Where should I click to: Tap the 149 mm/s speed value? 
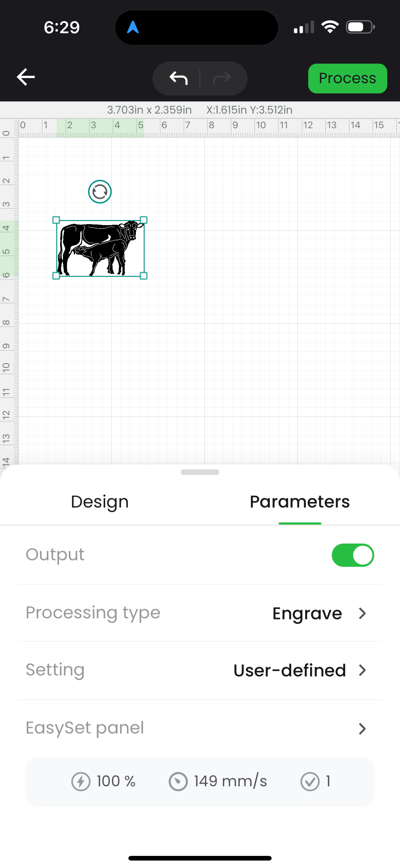coord(230,781)
